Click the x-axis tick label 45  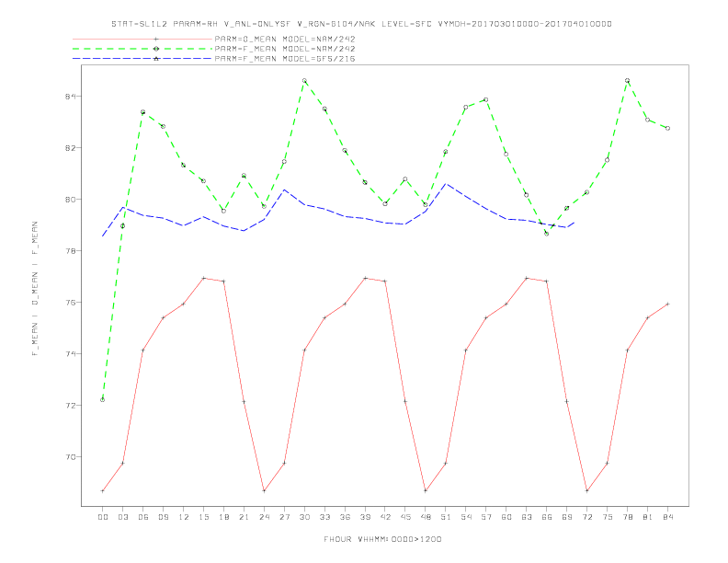(405, 517)
